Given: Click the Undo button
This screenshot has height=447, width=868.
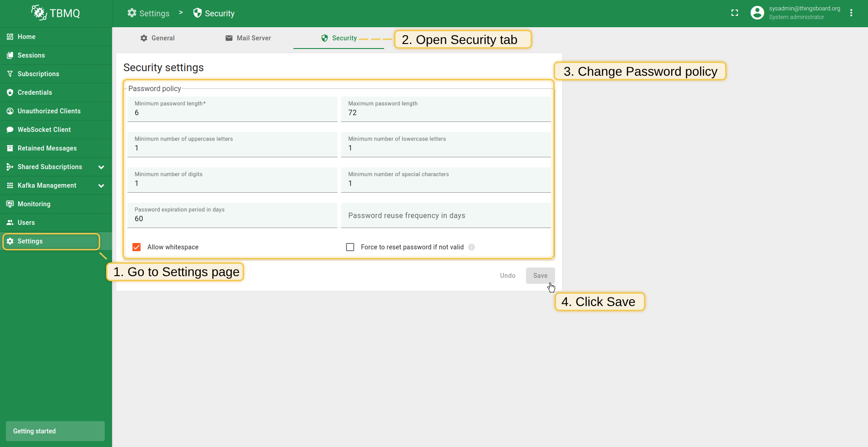Looking at the screenshot, I should click(507, 276).
